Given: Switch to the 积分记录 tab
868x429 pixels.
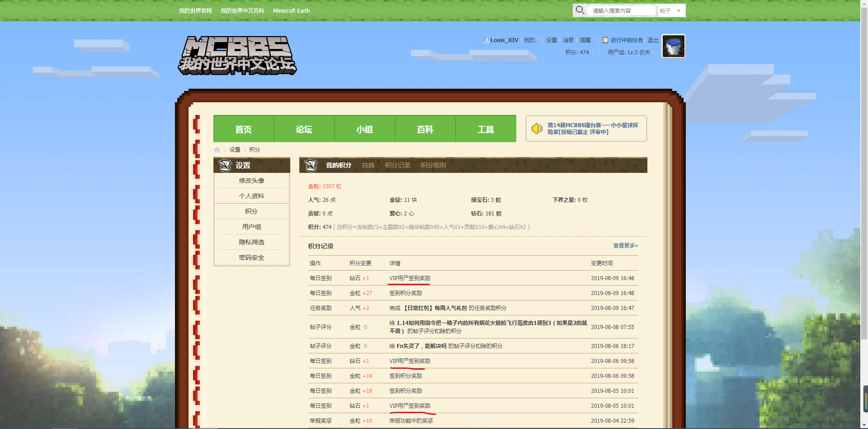Looking at the screenshot, I should coord(397,166).
